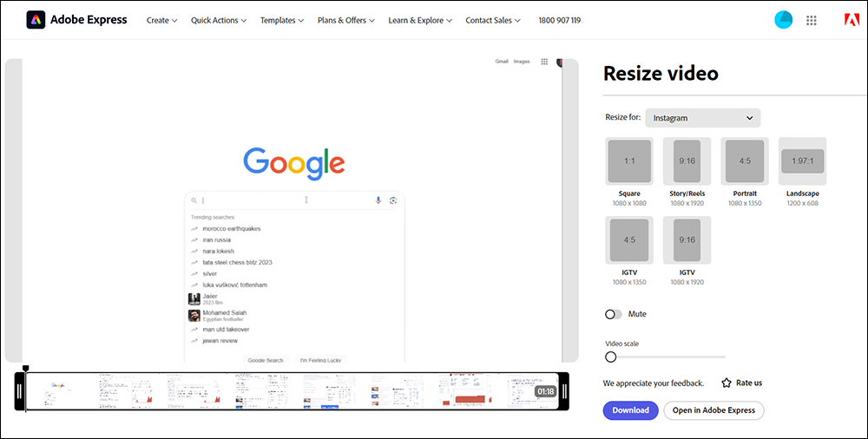Click the Download button
Viewport: 868px width, 439px height.
click(x=630, y=410)
